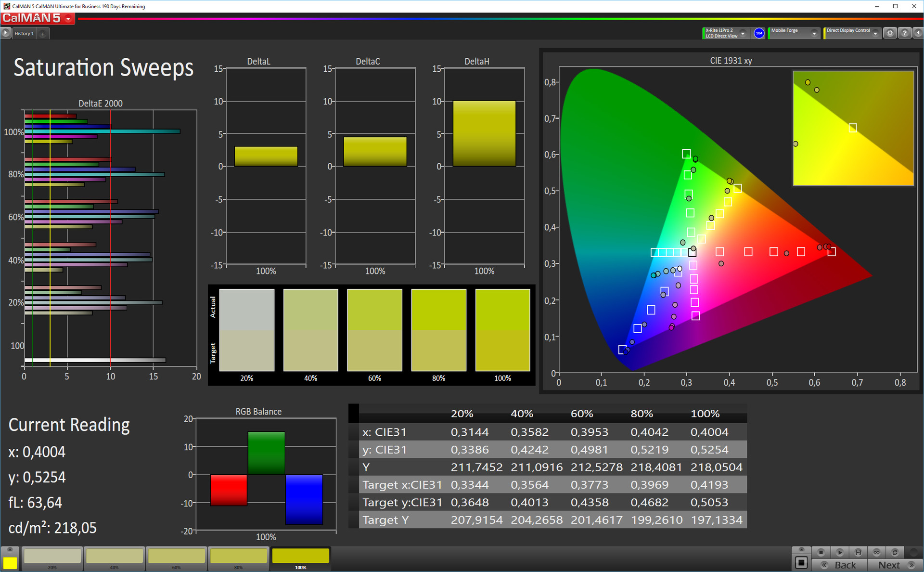924x572 pixels.
Task: Add a new history tab
Action: 42,34
